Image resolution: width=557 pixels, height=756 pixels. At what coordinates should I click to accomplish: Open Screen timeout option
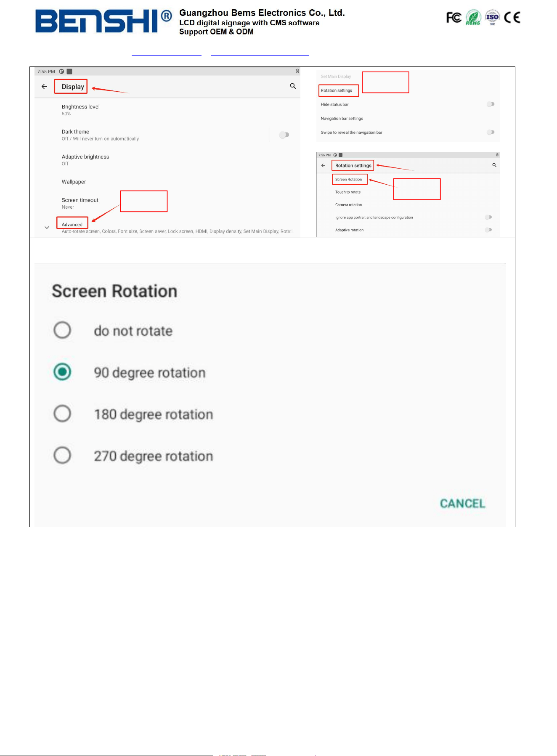click(x=80, y=203)
